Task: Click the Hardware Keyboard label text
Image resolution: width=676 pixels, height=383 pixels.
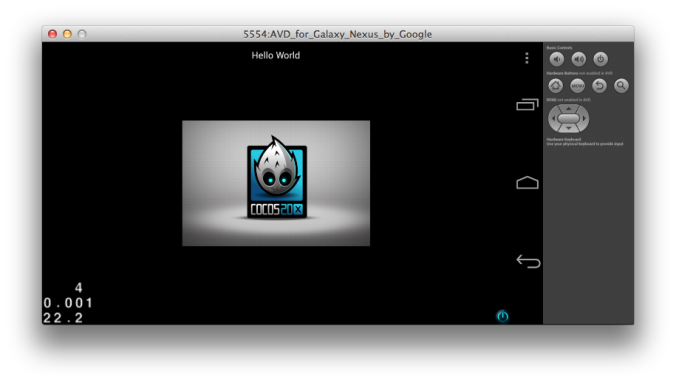Action: pos(563,139)
